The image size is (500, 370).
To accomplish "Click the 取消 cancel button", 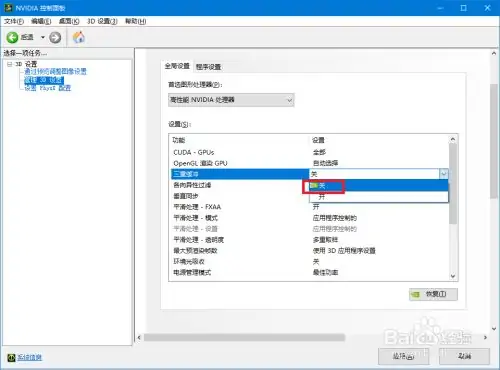I will pos(464,356).
